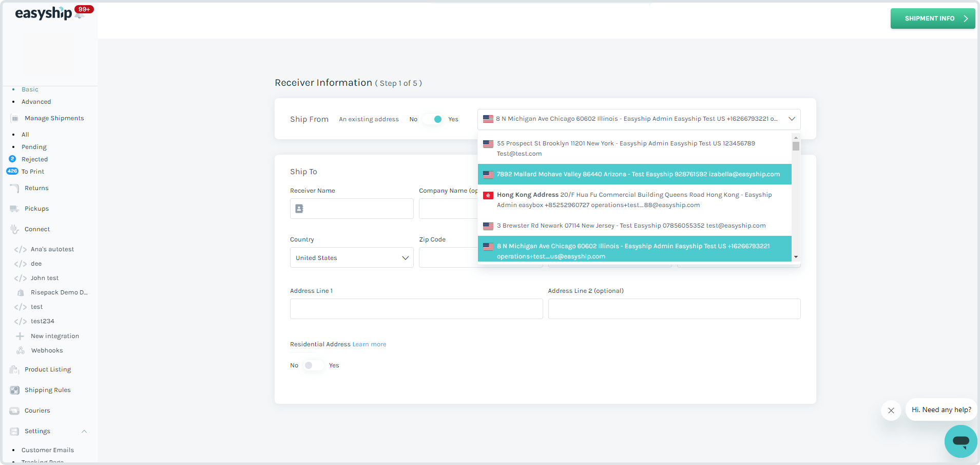Click the "Hi. Need any help?" bubble
The width and height of the screenshot is (980, 465).
[941, 410]
